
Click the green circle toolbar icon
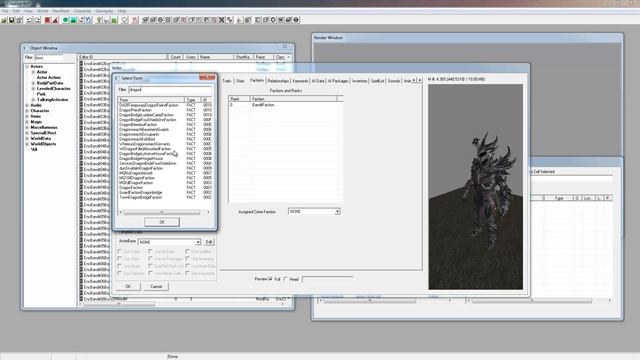(65, 20)
